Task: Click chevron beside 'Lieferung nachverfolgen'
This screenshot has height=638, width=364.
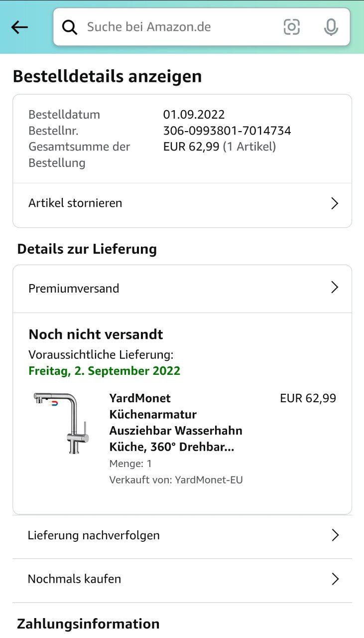Action: point(335,535)
